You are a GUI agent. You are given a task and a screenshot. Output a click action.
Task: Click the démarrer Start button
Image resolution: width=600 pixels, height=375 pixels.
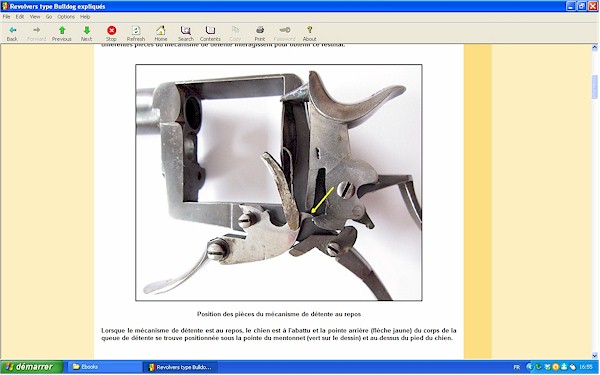coord(31,367)
